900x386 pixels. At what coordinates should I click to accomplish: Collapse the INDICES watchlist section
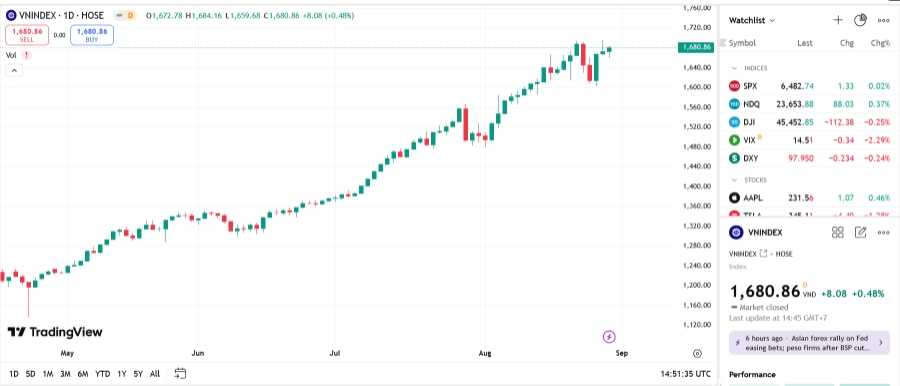click(734, 68)
